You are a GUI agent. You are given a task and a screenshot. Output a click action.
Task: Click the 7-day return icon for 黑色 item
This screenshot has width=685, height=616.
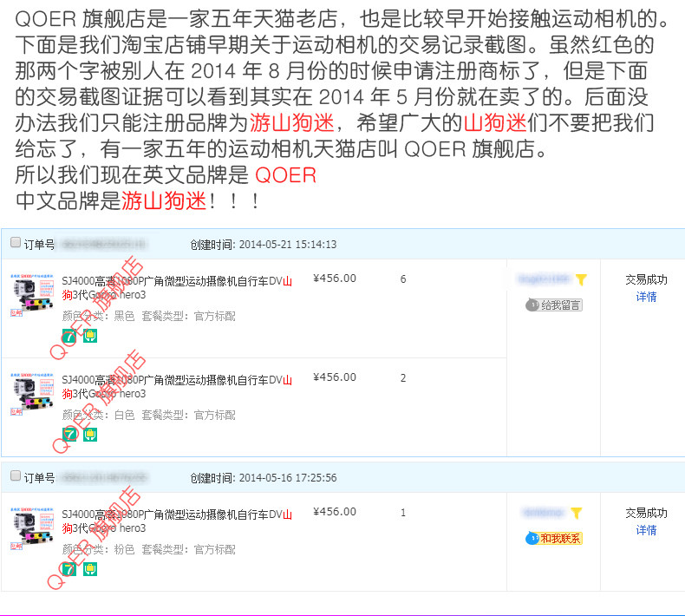coord(69,336)
